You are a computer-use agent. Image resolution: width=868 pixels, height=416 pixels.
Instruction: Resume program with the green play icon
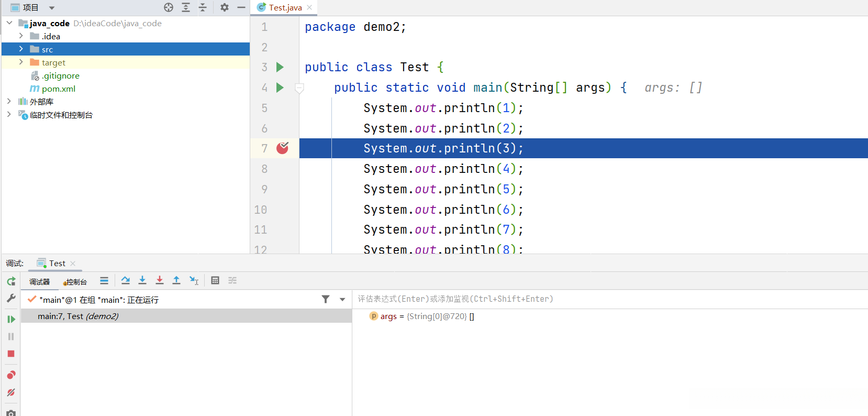pos(11,319)
